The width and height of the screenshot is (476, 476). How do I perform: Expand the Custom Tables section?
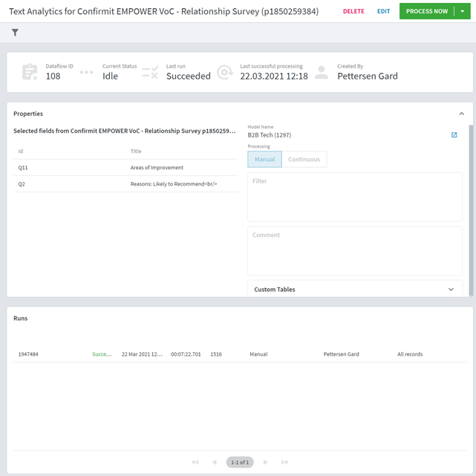tap(451, 290)
